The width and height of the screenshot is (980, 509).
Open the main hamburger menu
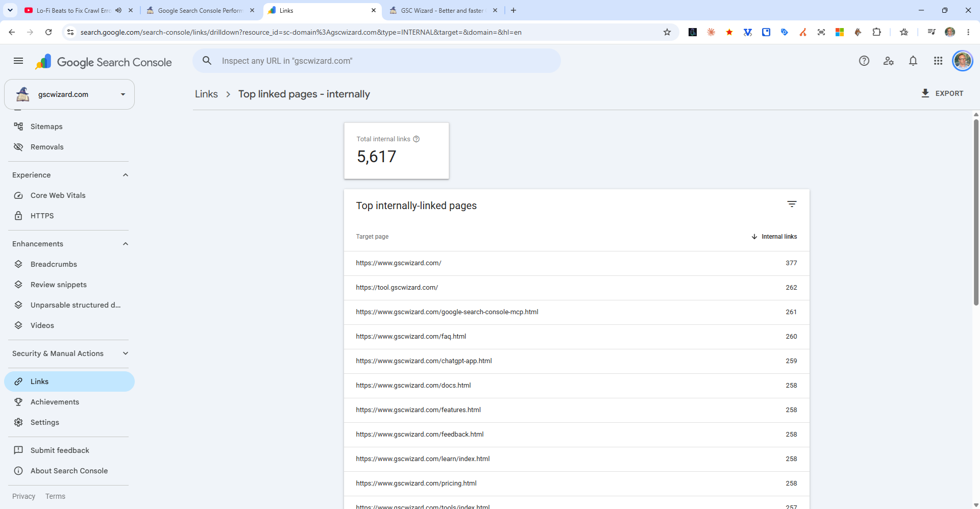tap(18, 61)
